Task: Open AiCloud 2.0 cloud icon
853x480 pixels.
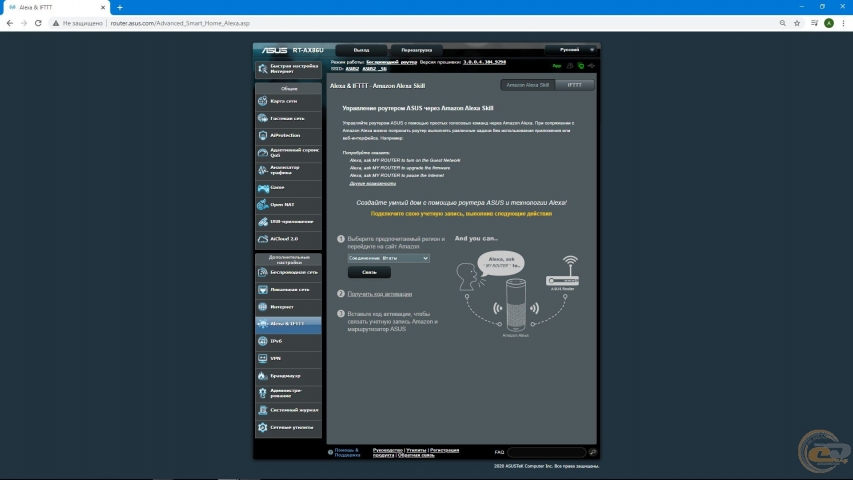Action: 263,238
